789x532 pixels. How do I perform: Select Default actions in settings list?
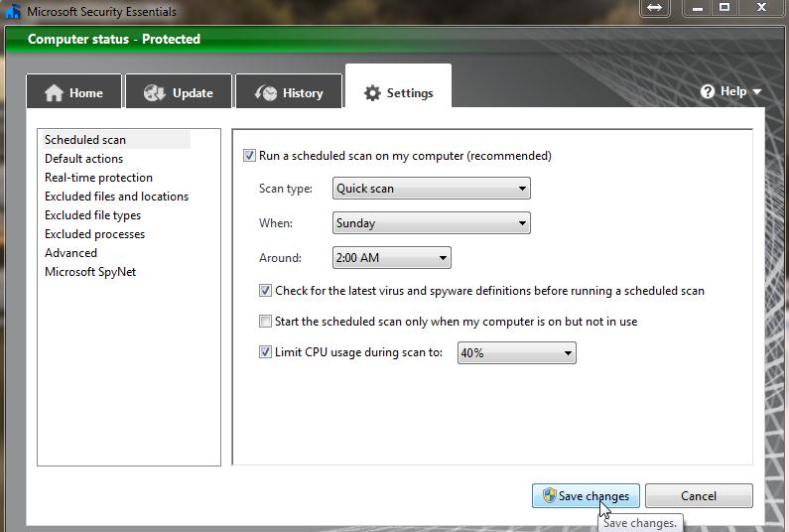pyautogui.click(x=83, y=159)
